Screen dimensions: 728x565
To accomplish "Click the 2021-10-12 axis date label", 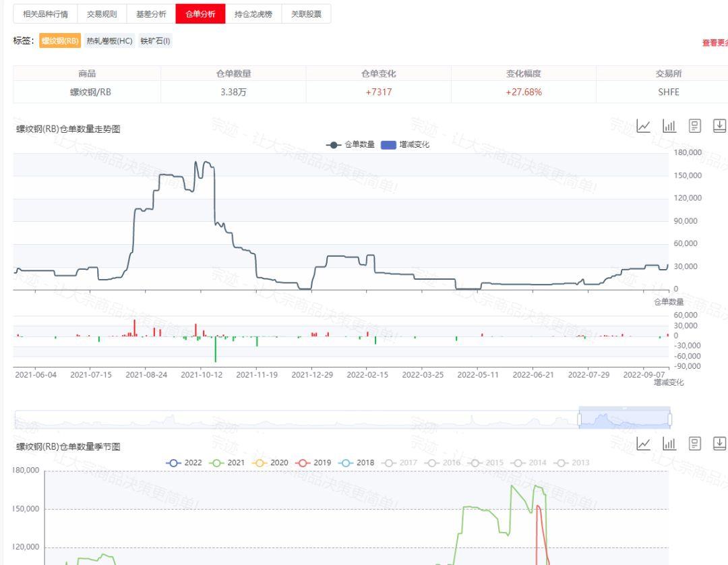I will point(202,375).
